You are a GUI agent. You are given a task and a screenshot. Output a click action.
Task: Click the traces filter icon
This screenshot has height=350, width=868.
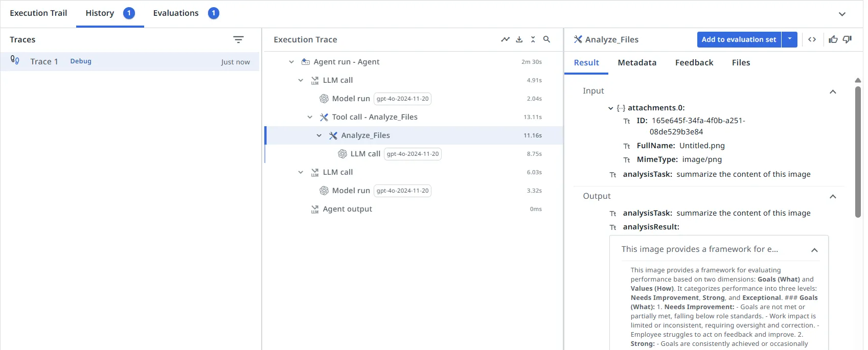238,40
